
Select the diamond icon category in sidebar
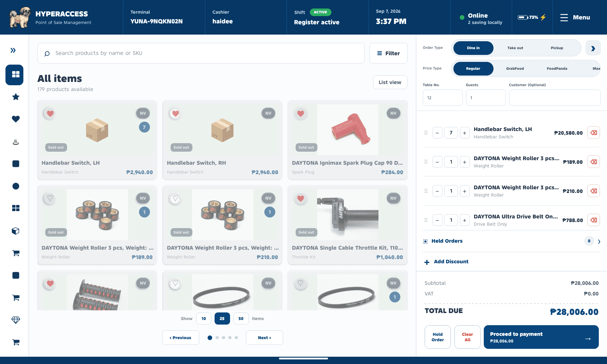click(16, 320)
